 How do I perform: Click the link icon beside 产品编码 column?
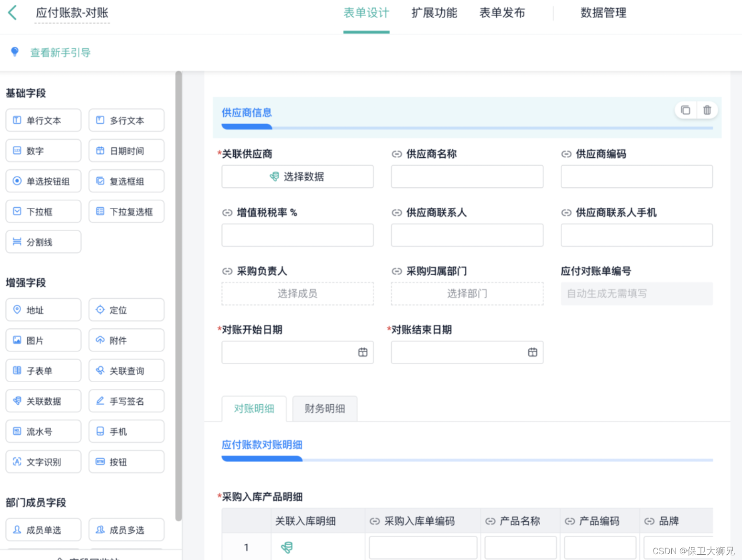pyautogui.click(x=569, y=521)
